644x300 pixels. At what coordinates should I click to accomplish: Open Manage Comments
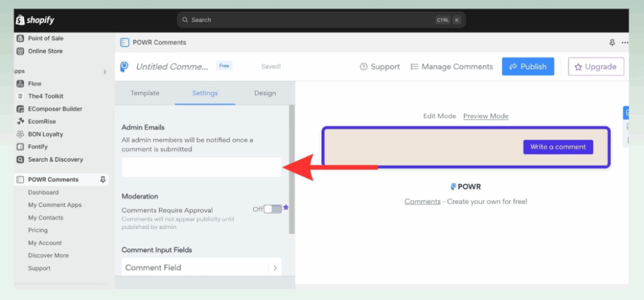point(452,67)
